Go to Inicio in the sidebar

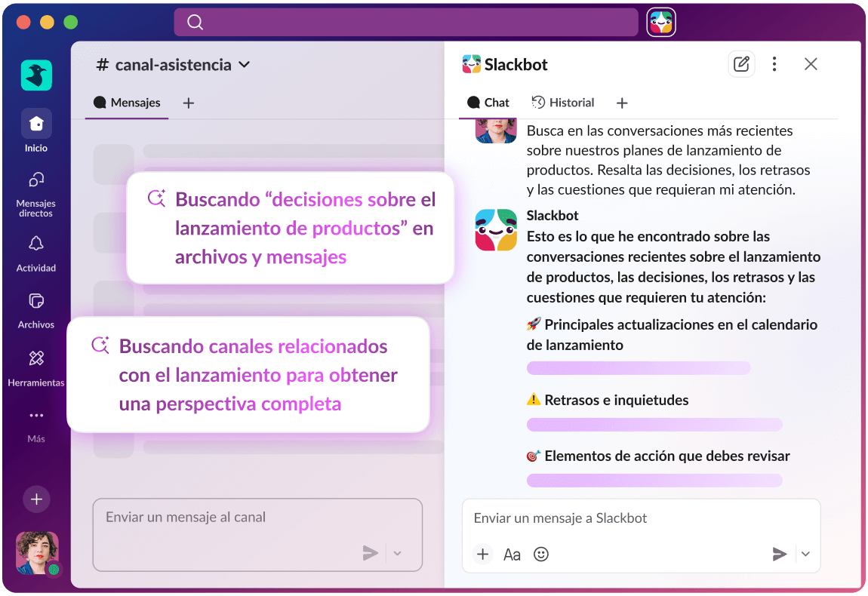pos(36,130)
